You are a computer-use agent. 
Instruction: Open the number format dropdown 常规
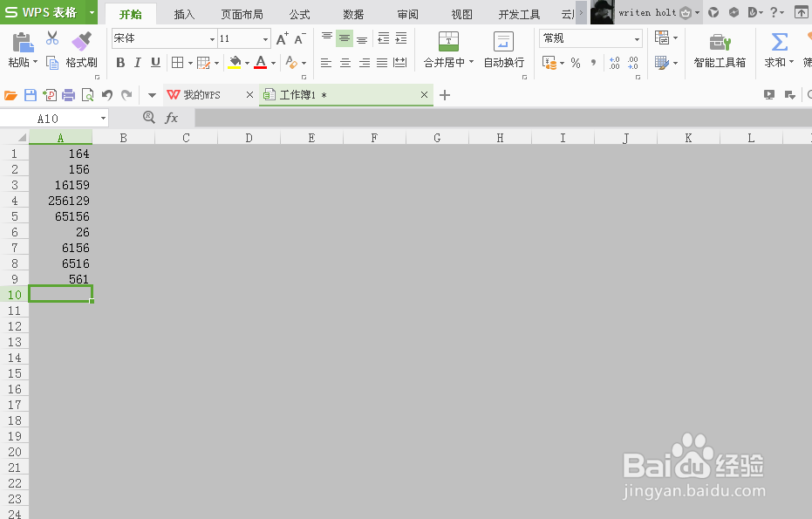pyautogui.click(x=637, y=39)
